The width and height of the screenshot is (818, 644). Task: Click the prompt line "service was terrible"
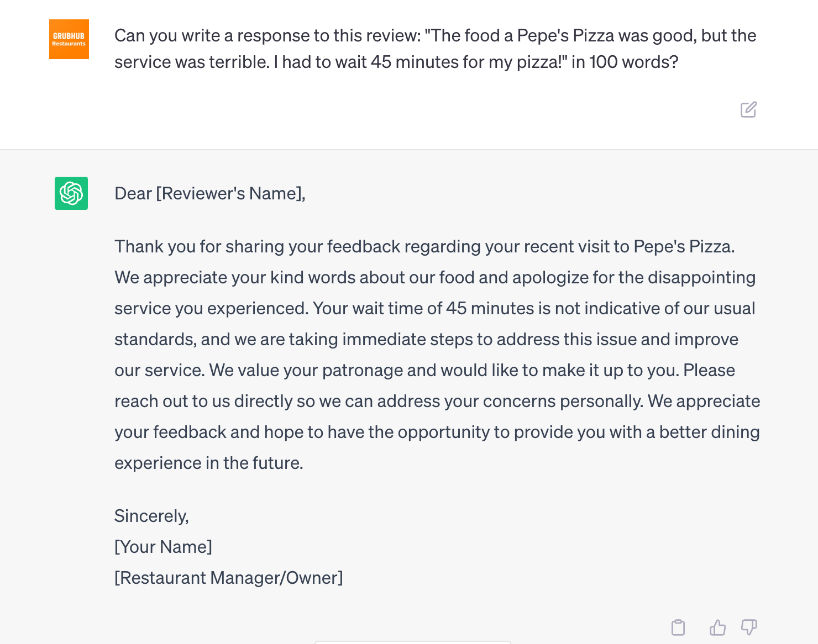click(396, 62)
